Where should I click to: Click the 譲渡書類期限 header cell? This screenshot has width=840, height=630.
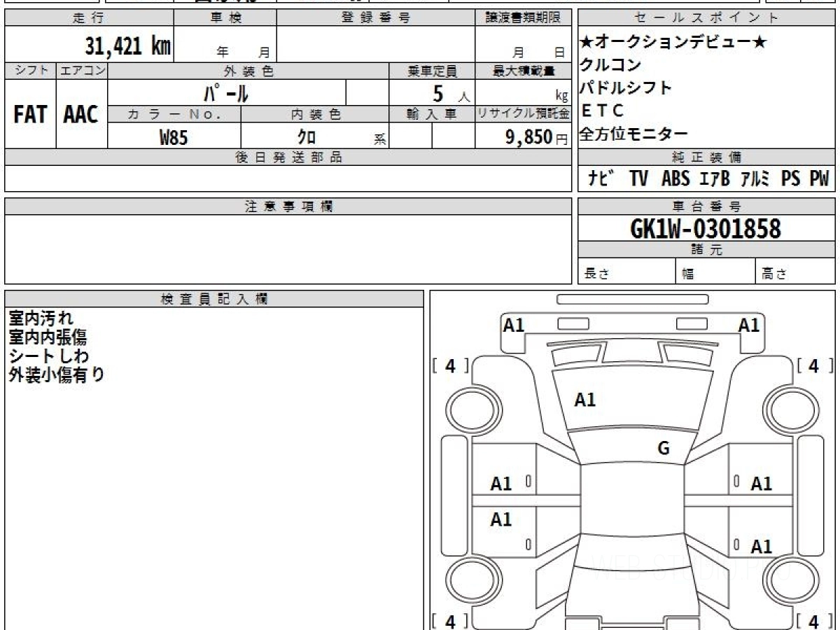[x=523, y=18]
